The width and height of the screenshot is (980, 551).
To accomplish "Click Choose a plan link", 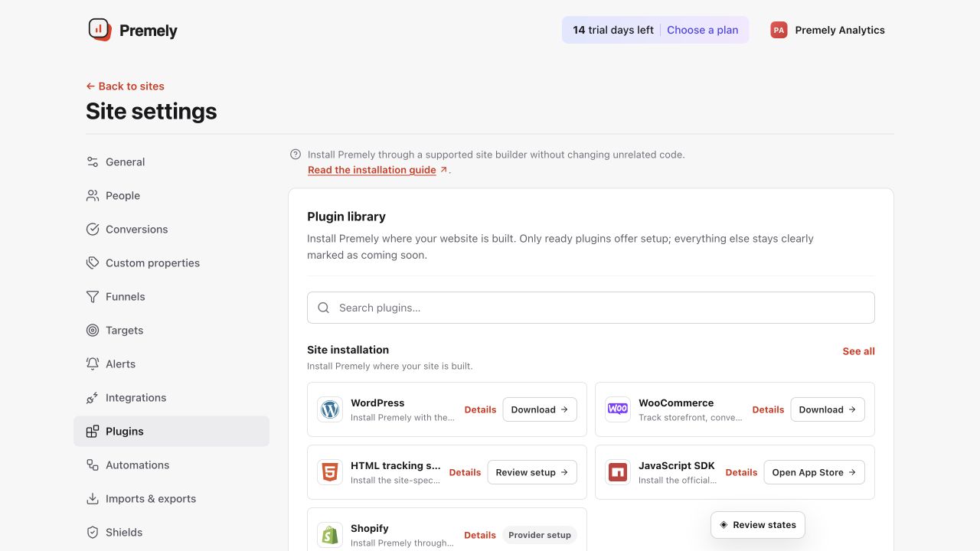I will (702, 30).
